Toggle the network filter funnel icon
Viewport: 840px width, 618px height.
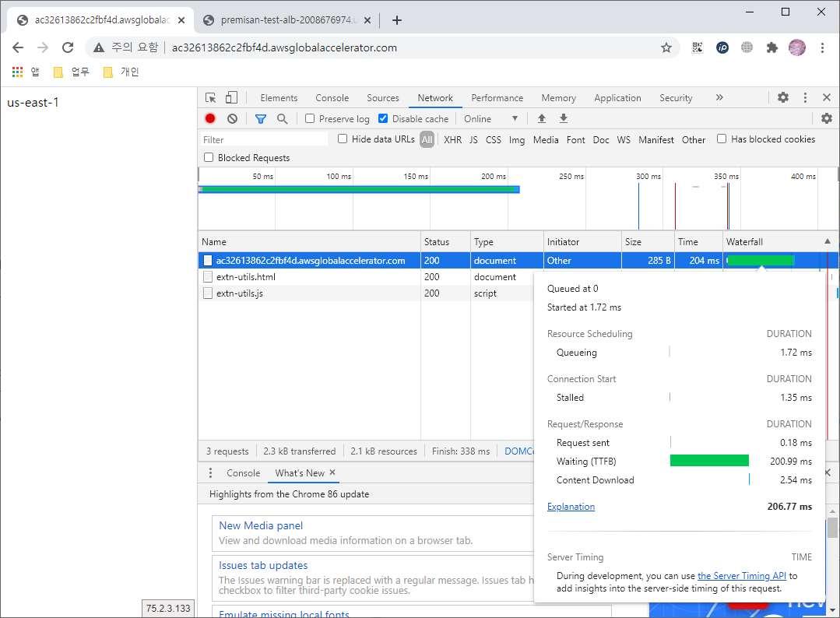260,119
